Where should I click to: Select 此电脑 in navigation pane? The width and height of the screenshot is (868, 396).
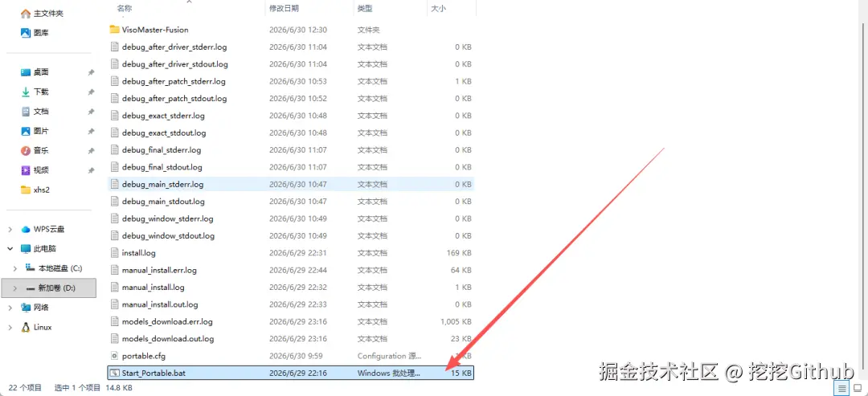pos(39,249)
